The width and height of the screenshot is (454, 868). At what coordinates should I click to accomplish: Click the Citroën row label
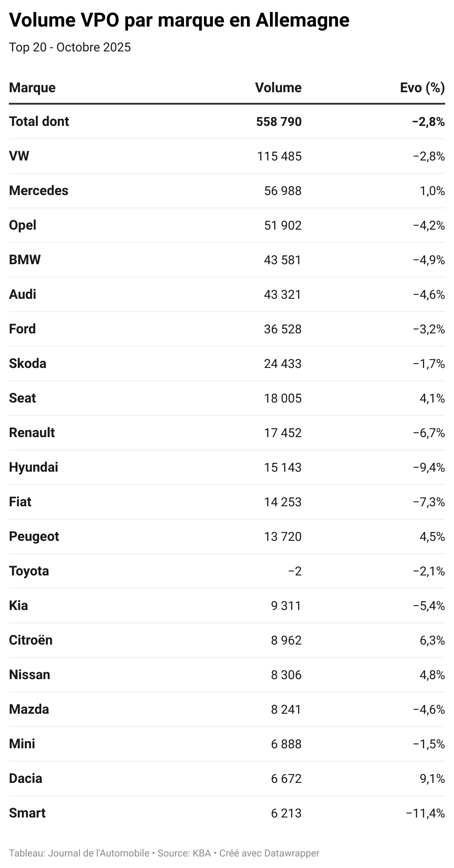click(31, 640)
